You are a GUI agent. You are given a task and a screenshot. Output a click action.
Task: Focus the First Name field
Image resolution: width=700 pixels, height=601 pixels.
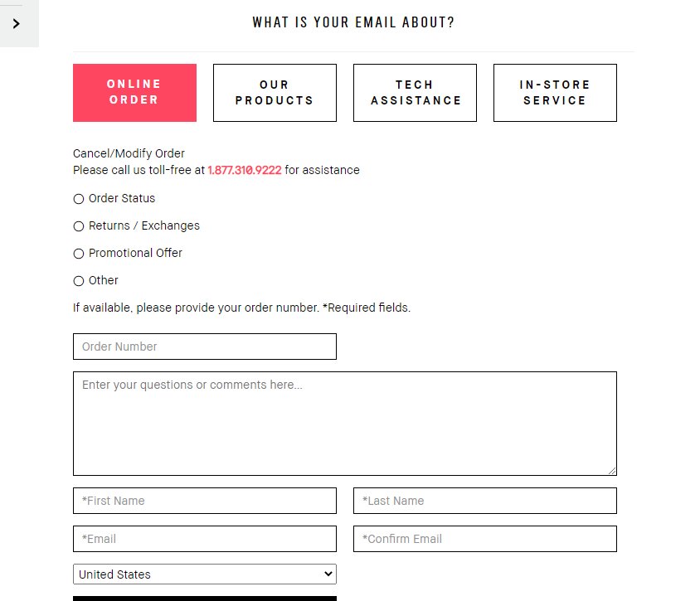(x=205, y=501)
